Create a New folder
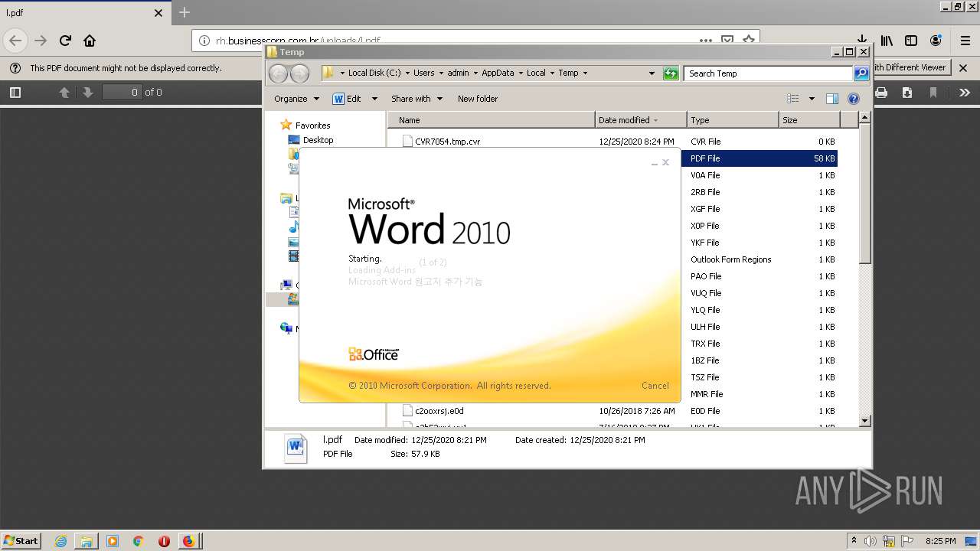 (x=478, y=99)
